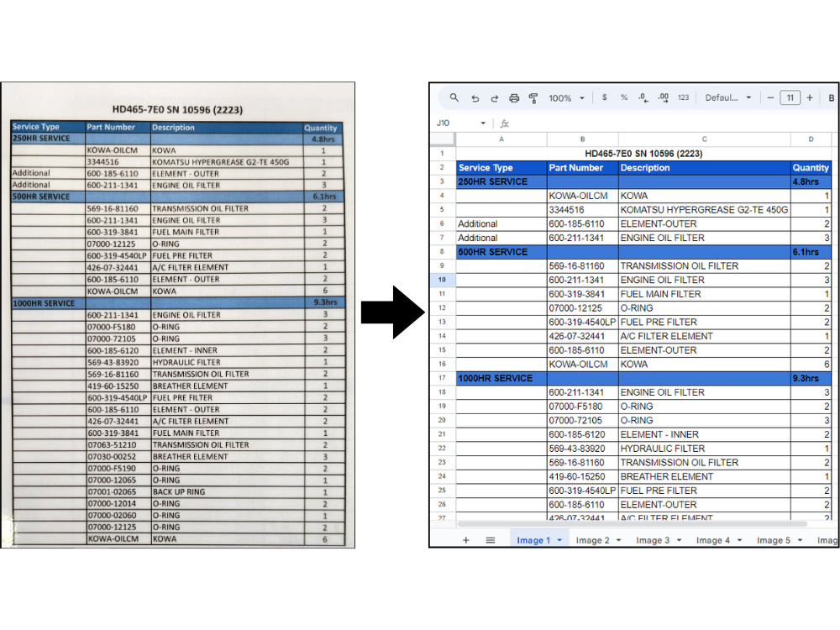Open the all sheets list icon
Image resolution: width=840 pixels, height=630 pixels.
click(491, 540)
